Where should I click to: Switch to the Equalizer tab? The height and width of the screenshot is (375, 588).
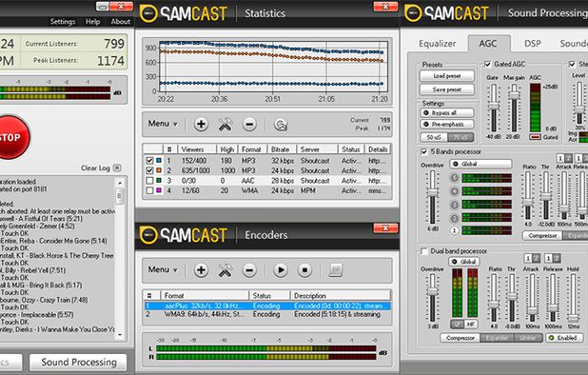click(438, 44)
